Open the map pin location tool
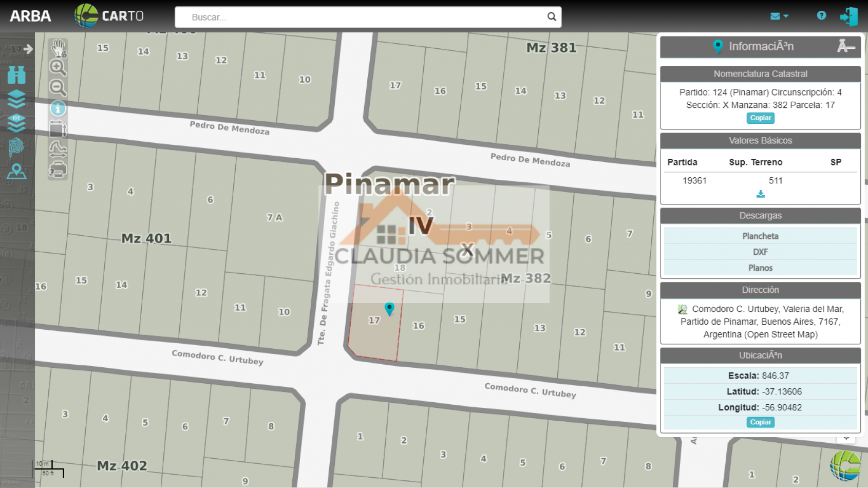The width and height of the screenshot is (868, 488). [16, 171]
